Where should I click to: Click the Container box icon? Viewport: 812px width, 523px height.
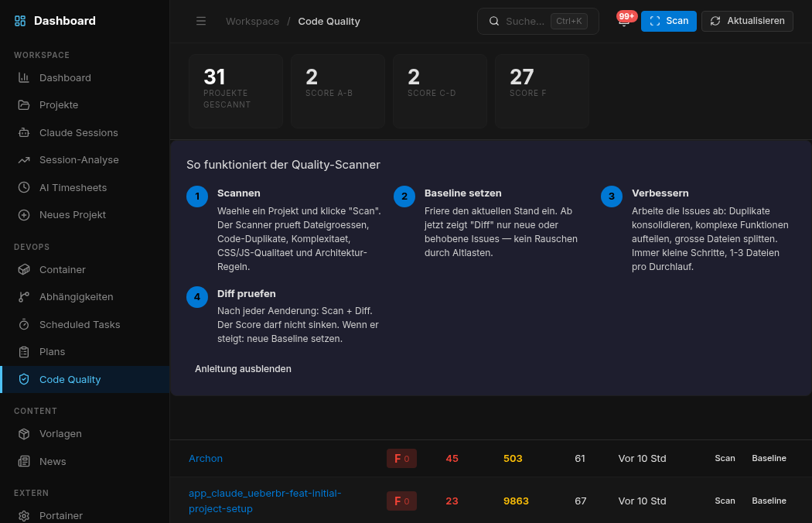tap(24, 269)
